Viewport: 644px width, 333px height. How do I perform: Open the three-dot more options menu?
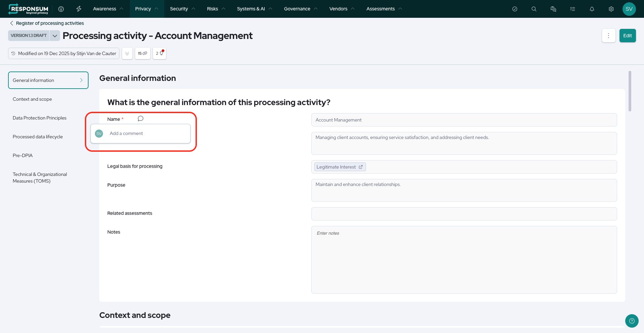pyautogui.click(x=608, y=36)
